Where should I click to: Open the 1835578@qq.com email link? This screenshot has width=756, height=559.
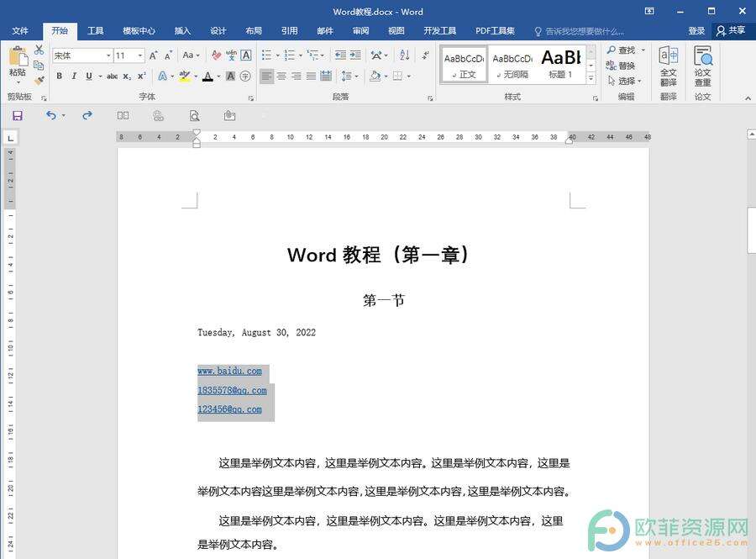pos(232,390)
